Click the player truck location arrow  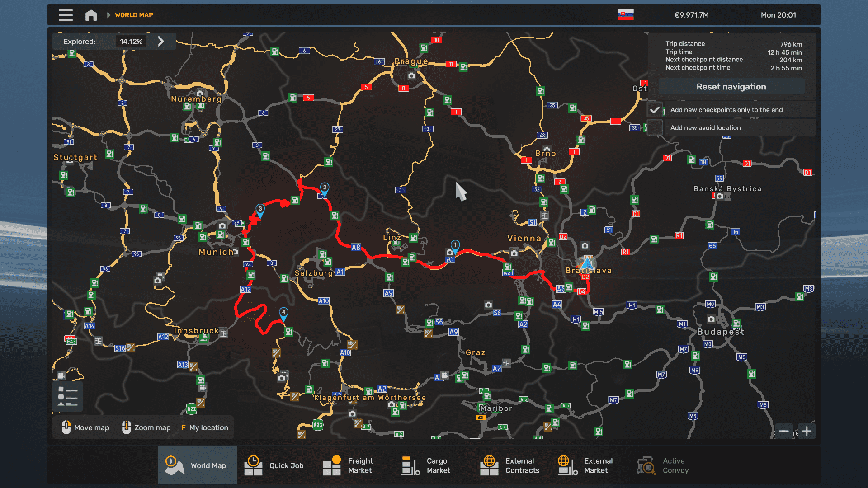[587, 263]
